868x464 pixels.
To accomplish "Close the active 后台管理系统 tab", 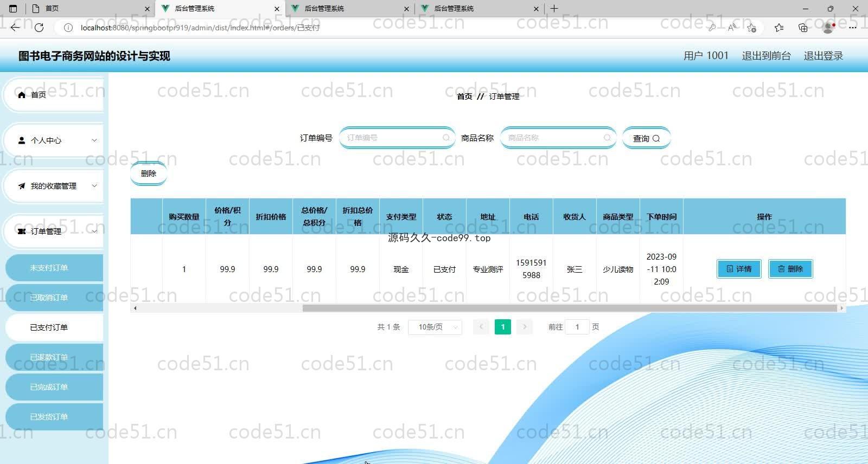I will pyautogui.click(x=277, y=9).
